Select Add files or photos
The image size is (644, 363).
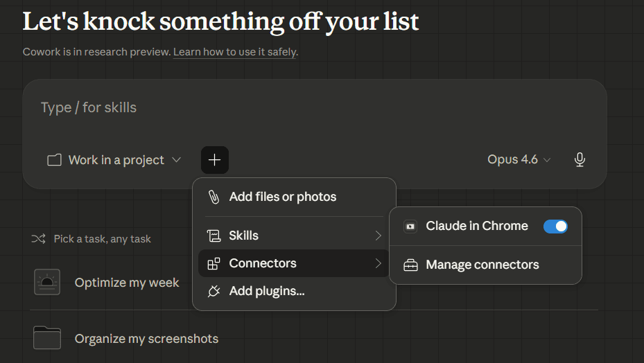coord(283,197)
